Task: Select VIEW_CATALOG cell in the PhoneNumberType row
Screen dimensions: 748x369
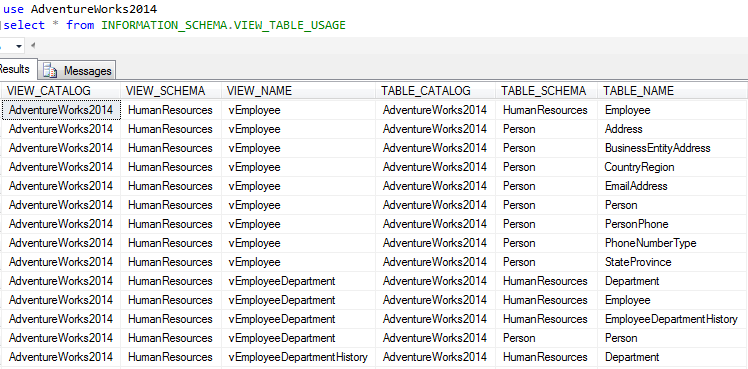Action: 61,243
